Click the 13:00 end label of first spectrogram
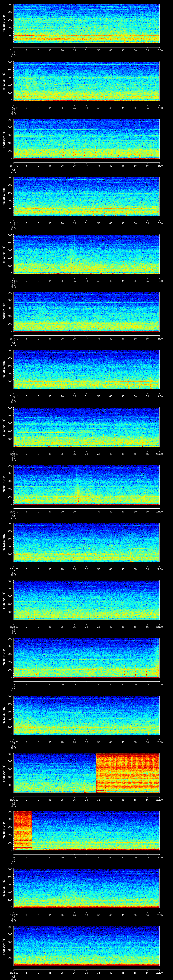This screenshot has height=980, width=173. coord(159,50)
